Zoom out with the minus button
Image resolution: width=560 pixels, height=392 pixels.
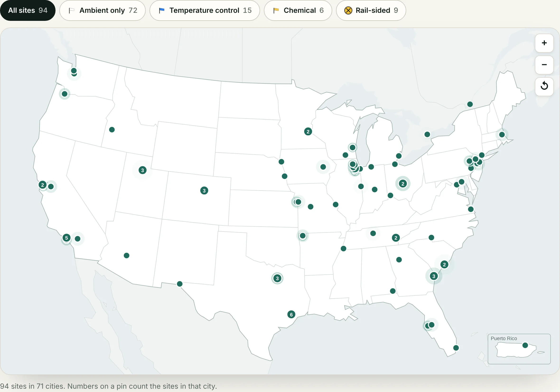tap(544, 65)
